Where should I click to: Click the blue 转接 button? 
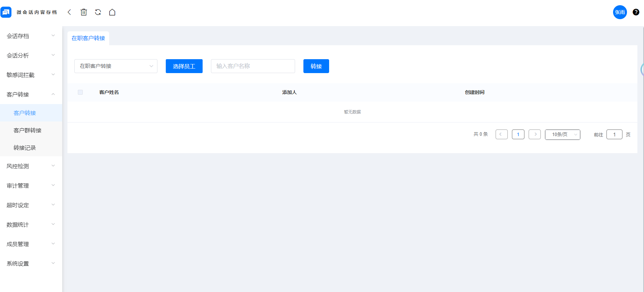tap(316, 66)
